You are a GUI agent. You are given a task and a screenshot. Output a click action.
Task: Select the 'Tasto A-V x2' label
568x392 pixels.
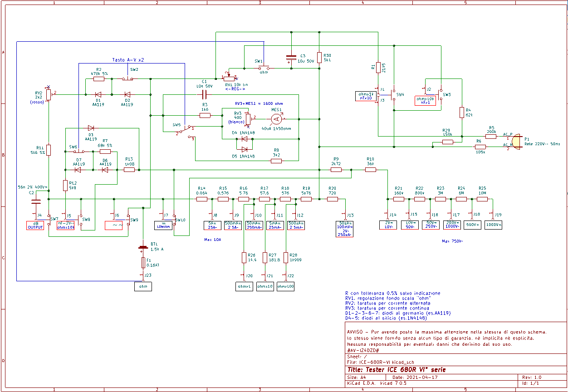point(128,60)
